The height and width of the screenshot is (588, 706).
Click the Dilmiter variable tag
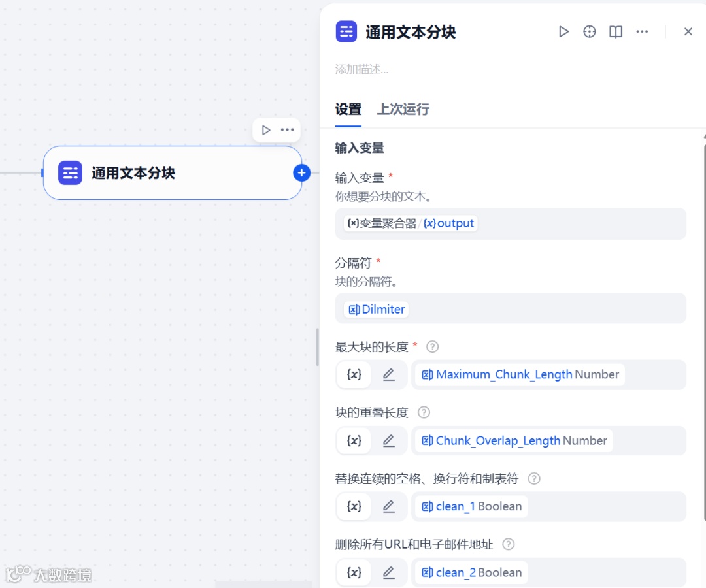point(377,310)
